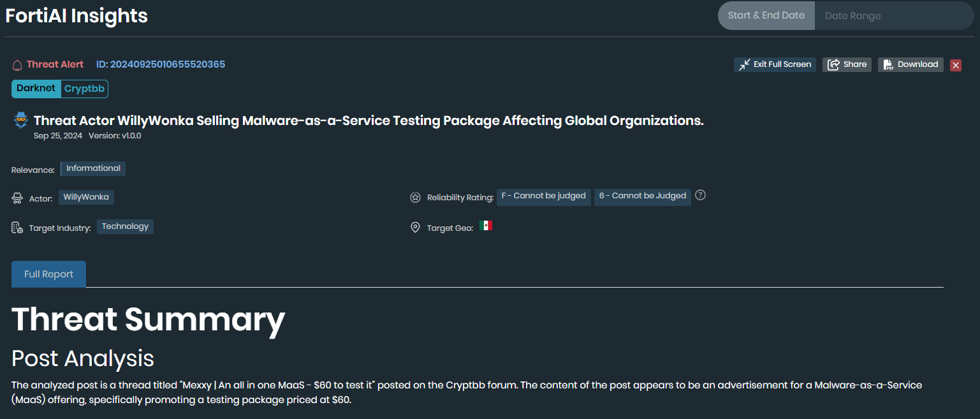Select the Cryptbb source tag

[84, 89]
